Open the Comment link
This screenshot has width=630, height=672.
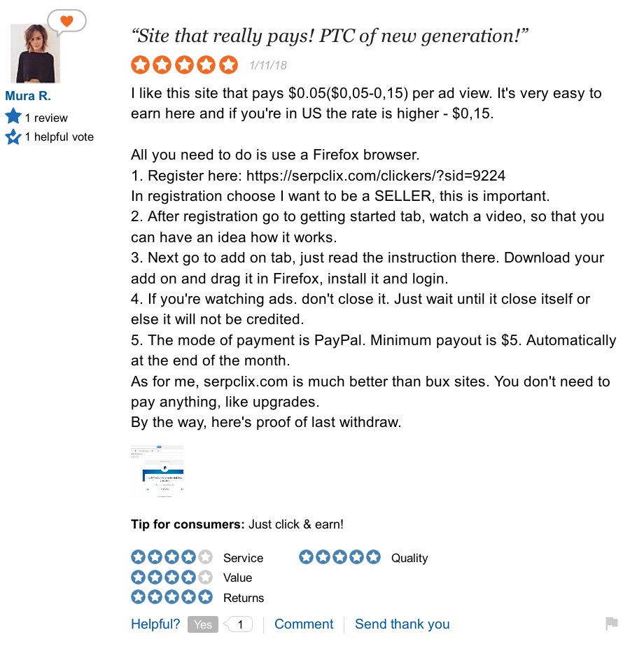click(x=304, y=624)
